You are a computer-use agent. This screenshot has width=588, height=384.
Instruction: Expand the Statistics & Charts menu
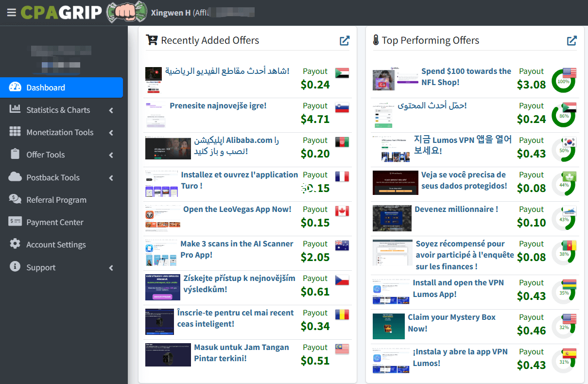click(x=111, y=110)
